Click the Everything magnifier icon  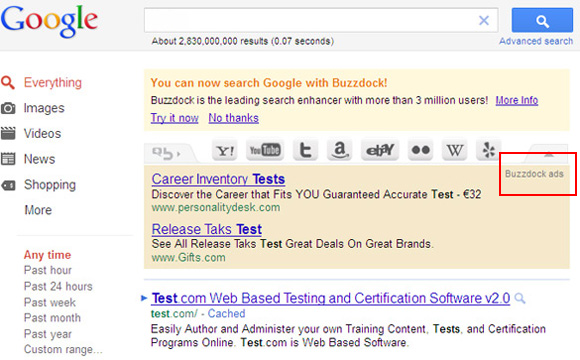click(x=8, y=83)
